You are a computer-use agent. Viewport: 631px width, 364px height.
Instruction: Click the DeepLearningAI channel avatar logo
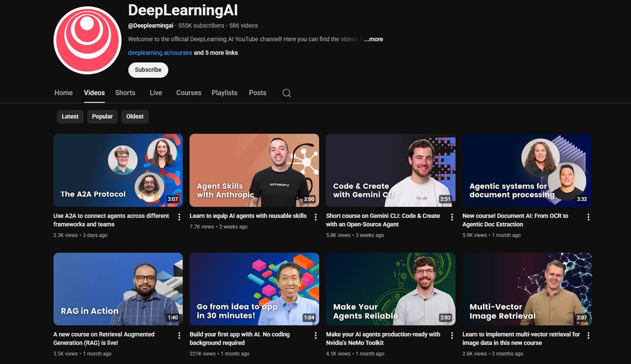tap(87, 40)
